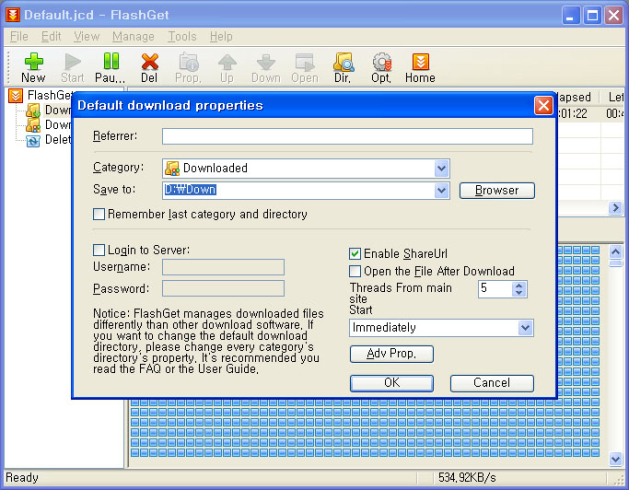This screenshot has height=490, width=629.
Task: Open the Help menu
Action: coord(221,37)
